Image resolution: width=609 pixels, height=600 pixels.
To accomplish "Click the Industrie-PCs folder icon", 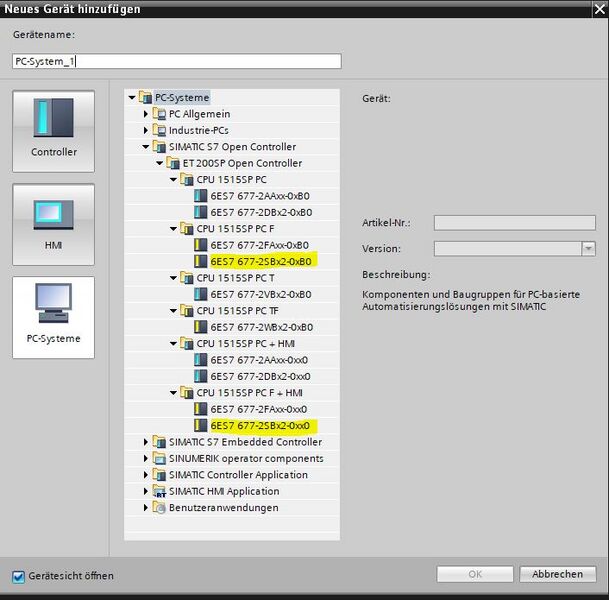I will (x=159, y=130).
